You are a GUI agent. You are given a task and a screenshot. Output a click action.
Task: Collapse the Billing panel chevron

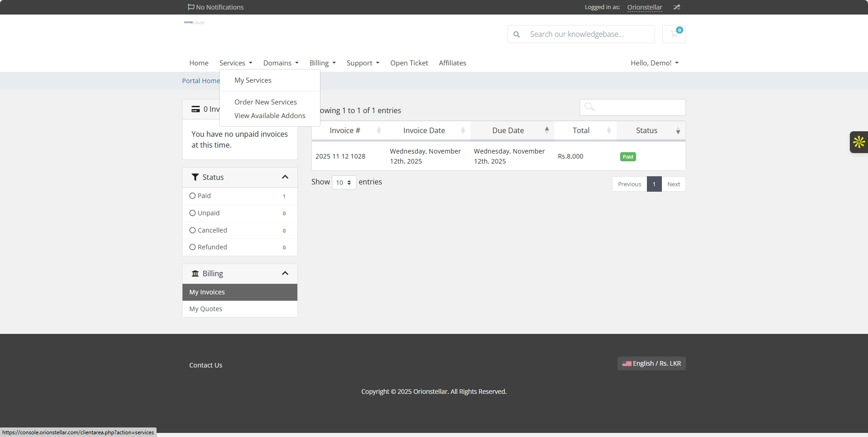coord(285,273)
